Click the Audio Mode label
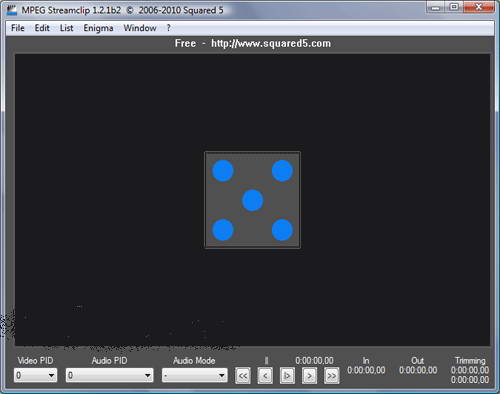This screenshot has height=394, width=500. pos(194,360)
